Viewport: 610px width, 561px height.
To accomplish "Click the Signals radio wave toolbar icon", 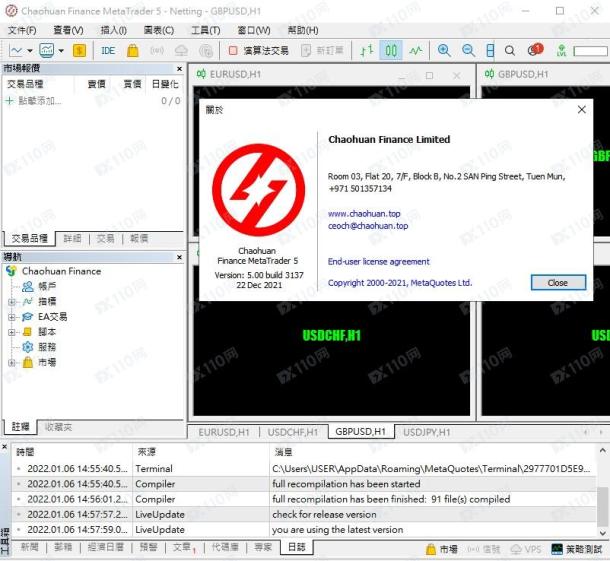I will [157, 51].
